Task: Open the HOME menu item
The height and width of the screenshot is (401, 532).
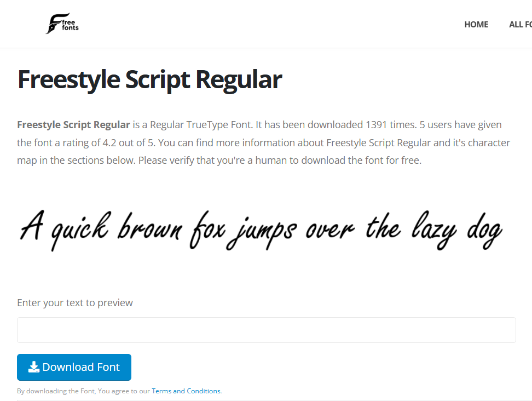Action: pyautogui.click(x=476, y=25)
